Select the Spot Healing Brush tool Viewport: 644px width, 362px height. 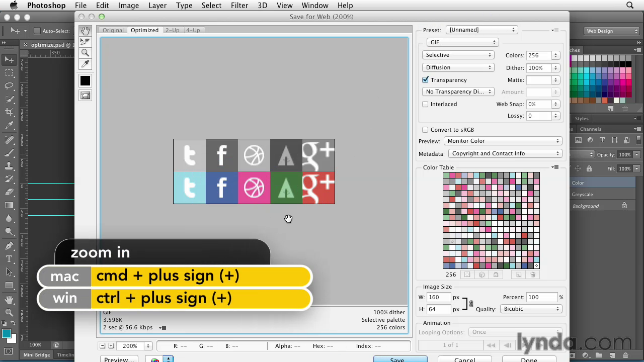(9, 139)
